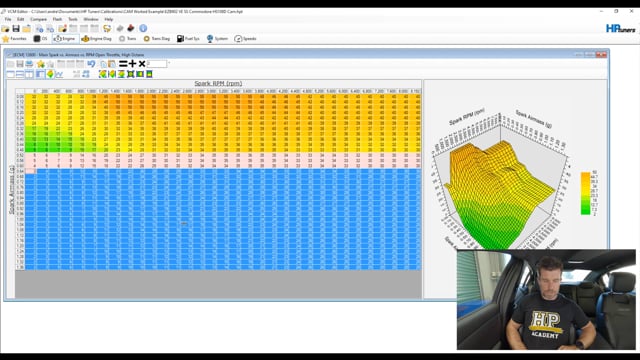Viewport: 640px width, 360px height.
Task: Open the Fuel Sys tab
Action: [188, 39]
